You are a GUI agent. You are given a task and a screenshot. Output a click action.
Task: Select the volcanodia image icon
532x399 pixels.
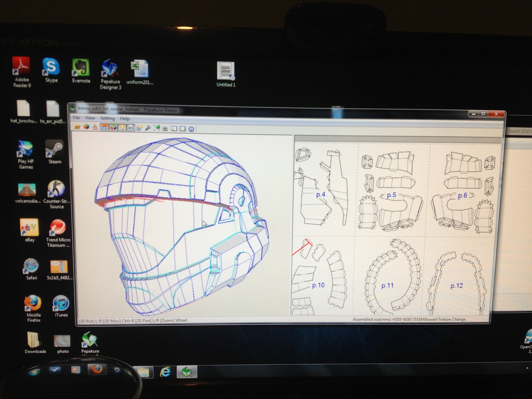(28, 193)
